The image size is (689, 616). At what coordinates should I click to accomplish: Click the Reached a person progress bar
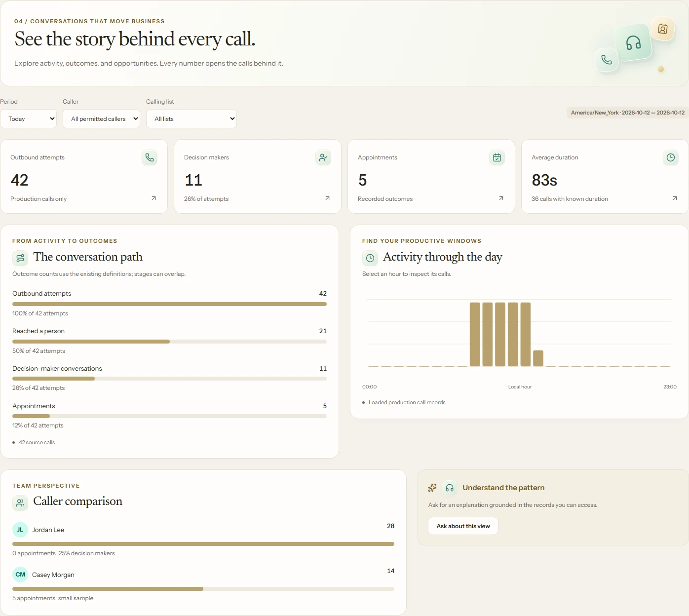[x=169, y=342]
